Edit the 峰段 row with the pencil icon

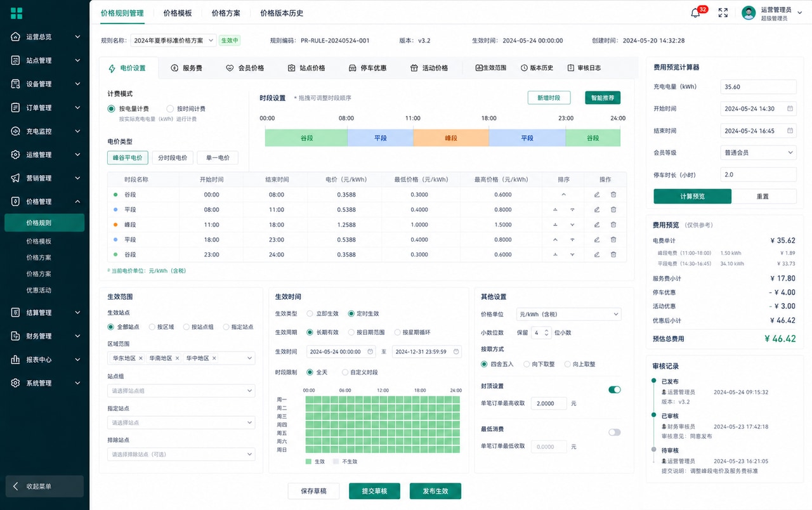(x=597, y=225)
